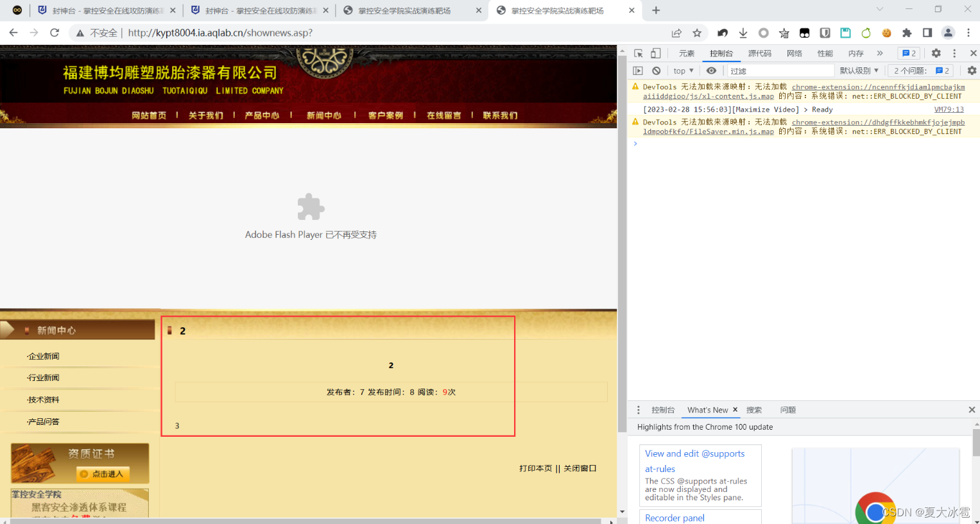Click the curved back-arrow extension icon

(x=723, y=33)
